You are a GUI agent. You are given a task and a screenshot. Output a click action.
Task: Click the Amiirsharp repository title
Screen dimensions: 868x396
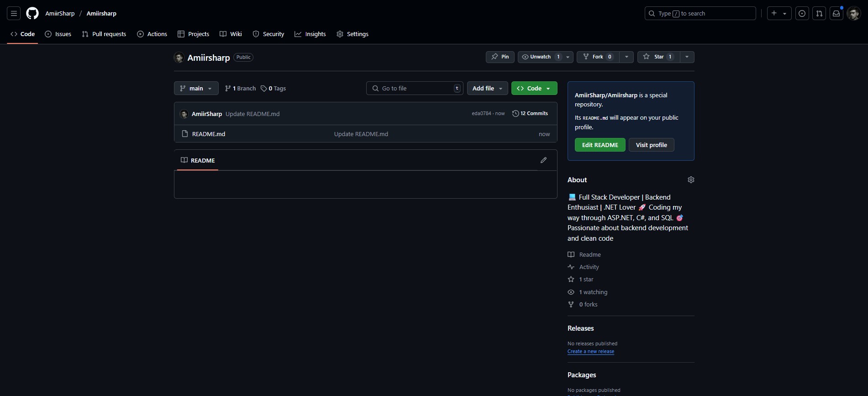coord(209,58)
